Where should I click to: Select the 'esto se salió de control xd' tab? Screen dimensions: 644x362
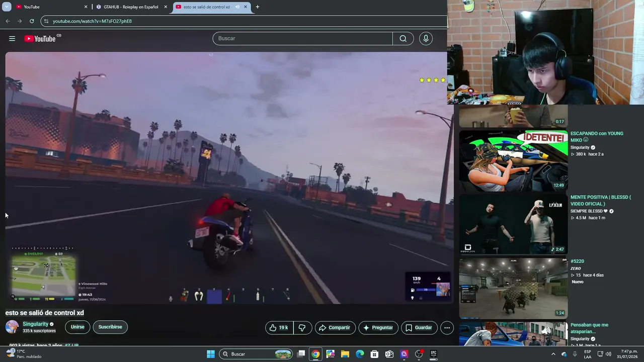click(212, 7)
